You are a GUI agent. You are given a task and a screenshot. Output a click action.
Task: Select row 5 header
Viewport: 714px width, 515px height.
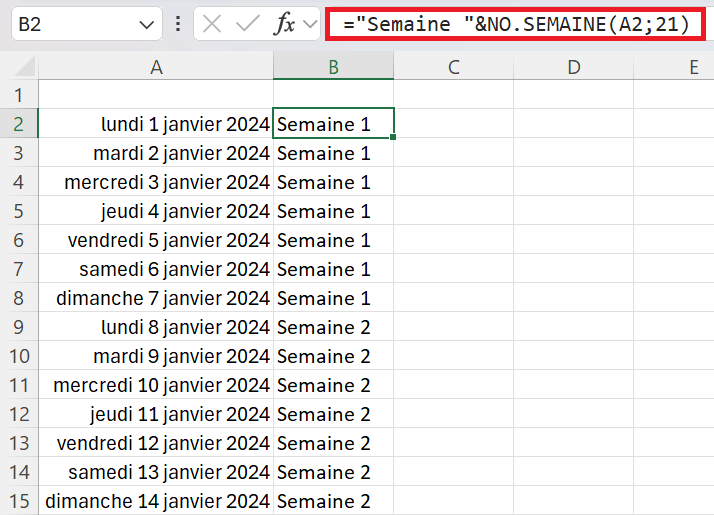pyautogui.click(x=19, y=210)
